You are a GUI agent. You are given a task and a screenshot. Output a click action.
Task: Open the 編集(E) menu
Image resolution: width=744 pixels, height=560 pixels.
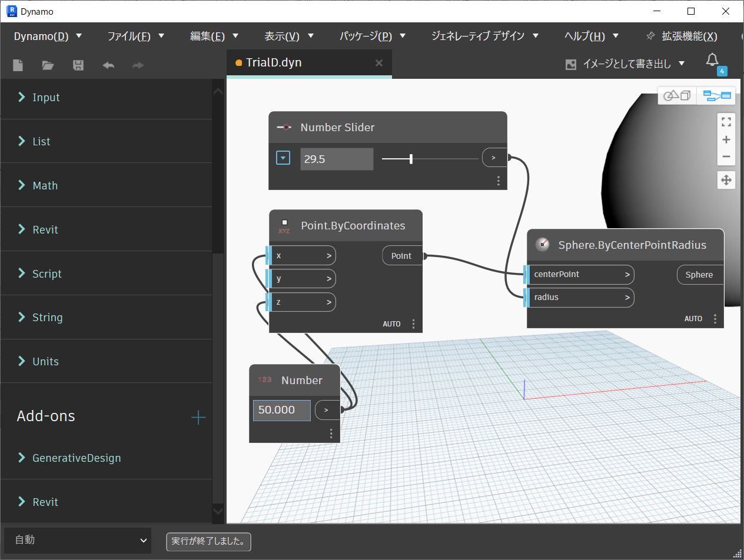[x=214, y=36]
